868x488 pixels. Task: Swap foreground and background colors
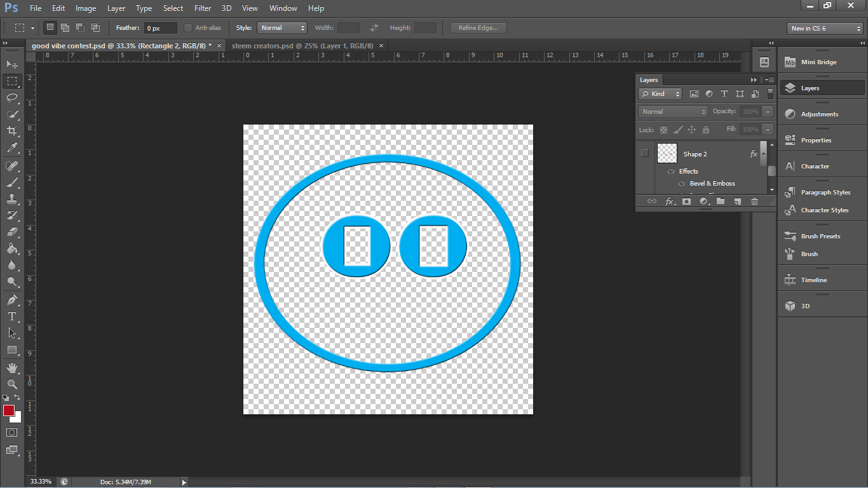pyautogui.click(x=17, y=398)
